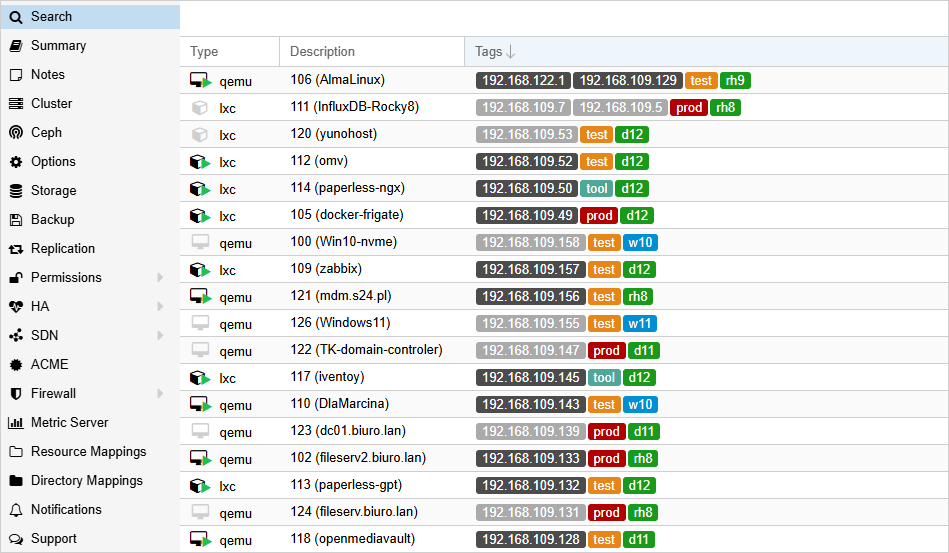Click the red prod tag on docker-frigate
Screen dimensions: 949x553
click(599, 216)
